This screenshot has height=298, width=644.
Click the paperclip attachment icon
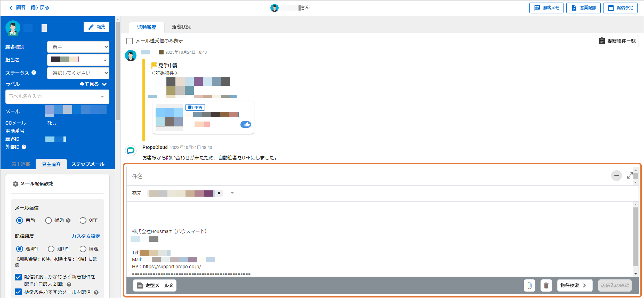point(529,285)
